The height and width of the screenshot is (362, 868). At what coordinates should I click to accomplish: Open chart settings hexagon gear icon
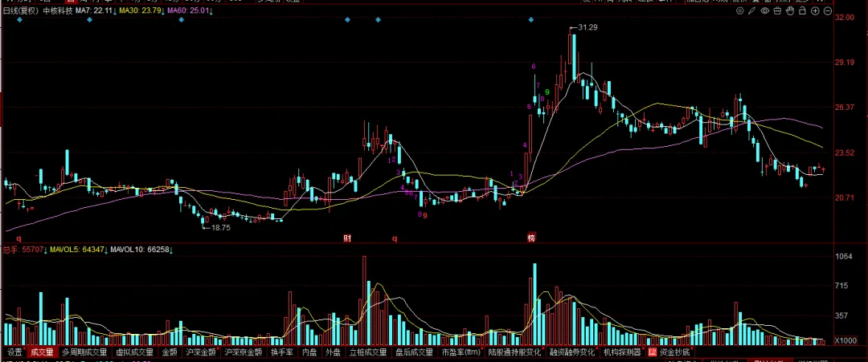[740, 10]
